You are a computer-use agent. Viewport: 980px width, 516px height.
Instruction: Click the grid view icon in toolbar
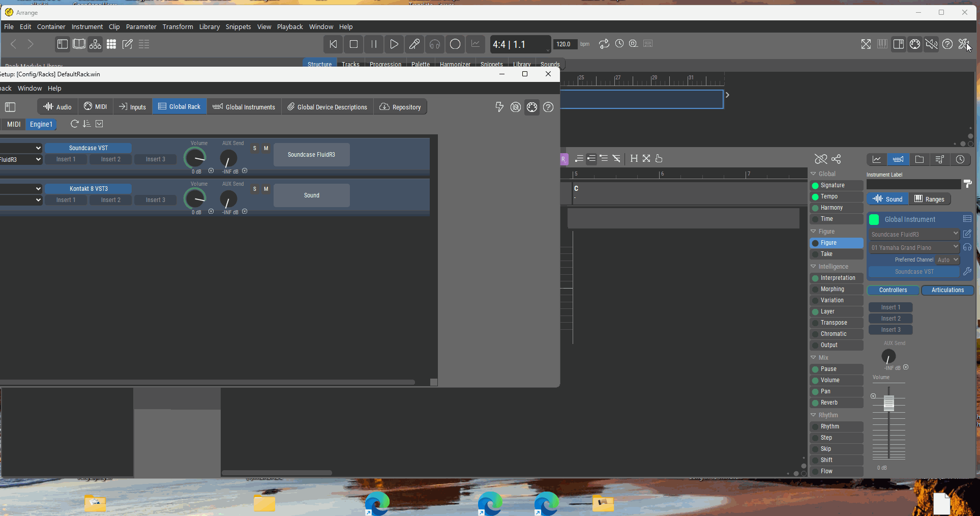tap(111, 44)
